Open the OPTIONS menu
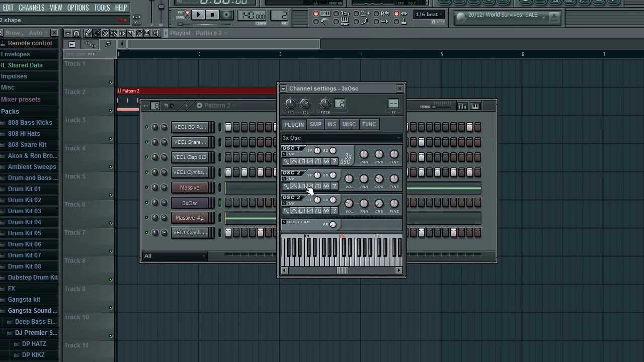 coord(78,8)
